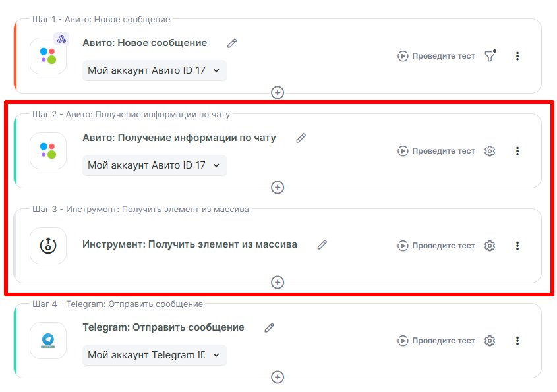Open the three-dot menu for step 1
The image size is (557, 392).
[x=517, y=56]
